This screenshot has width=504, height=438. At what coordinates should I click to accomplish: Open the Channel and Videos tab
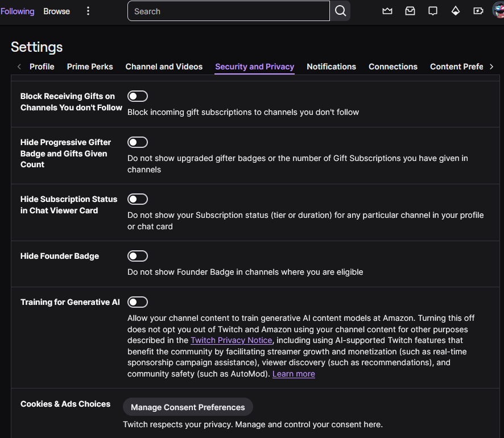point(164,67)
